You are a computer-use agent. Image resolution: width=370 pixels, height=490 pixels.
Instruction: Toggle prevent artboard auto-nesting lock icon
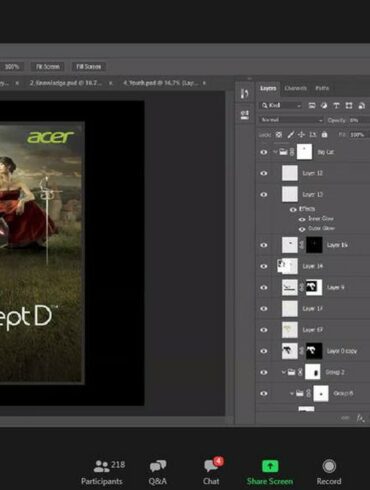tap(312, 135)
